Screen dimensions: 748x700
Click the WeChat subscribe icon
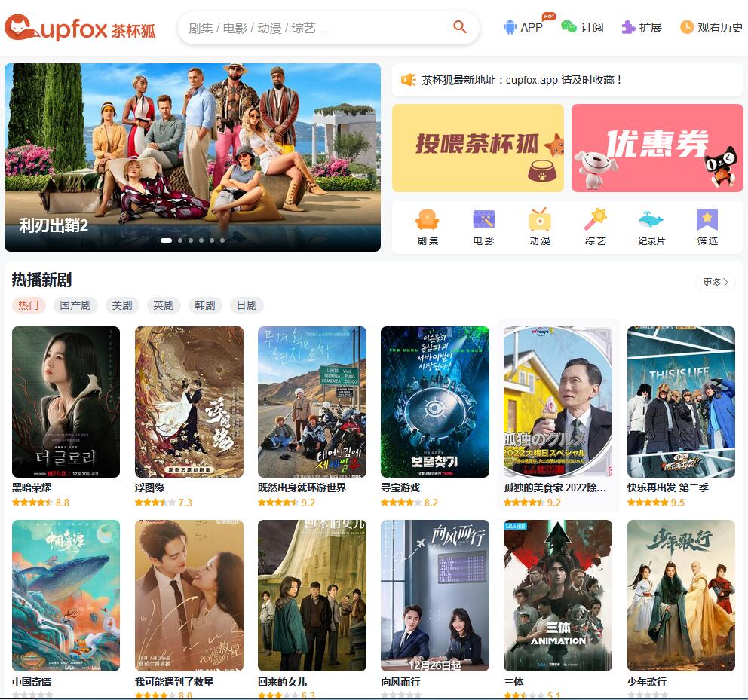click(569, 27)
